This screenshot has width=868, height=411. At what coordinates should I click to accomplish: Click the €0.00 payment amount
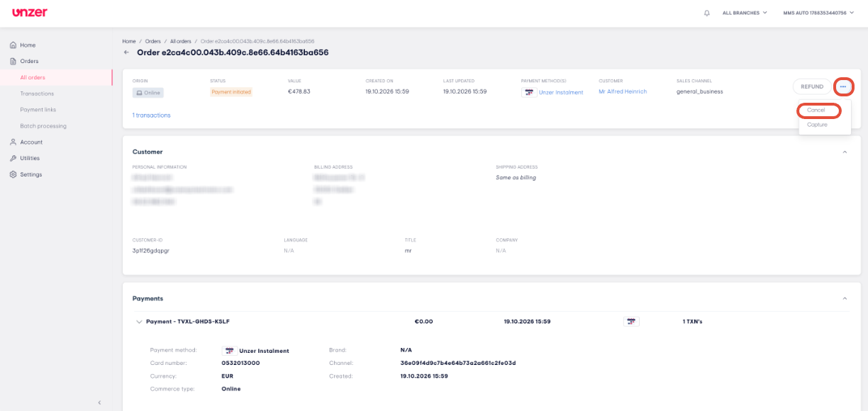click(x=423, y=322)
